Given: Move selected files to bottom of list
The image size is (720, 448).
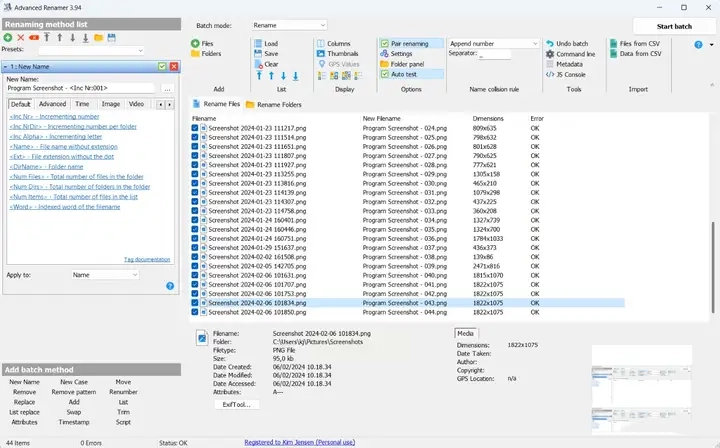Looking at the screenshot, I should (296, 76).
